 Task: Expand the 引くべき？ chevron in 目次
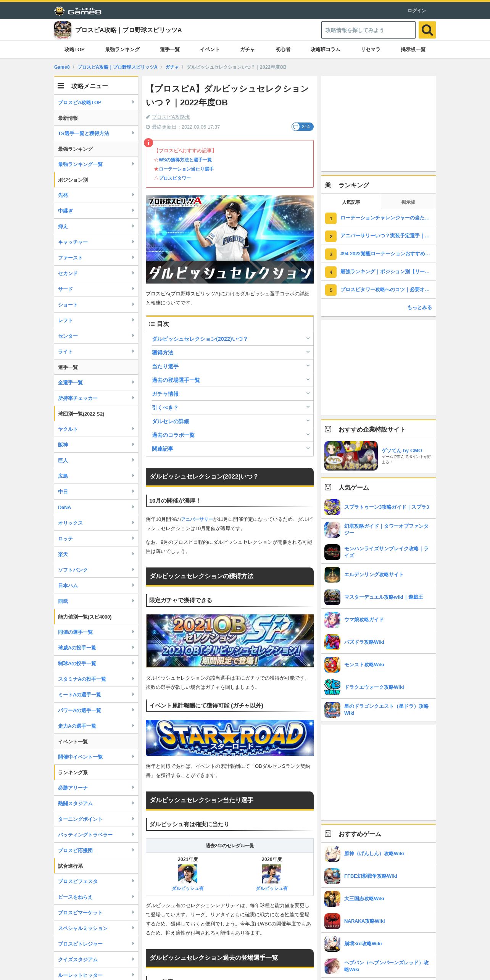tap(308, 407)
